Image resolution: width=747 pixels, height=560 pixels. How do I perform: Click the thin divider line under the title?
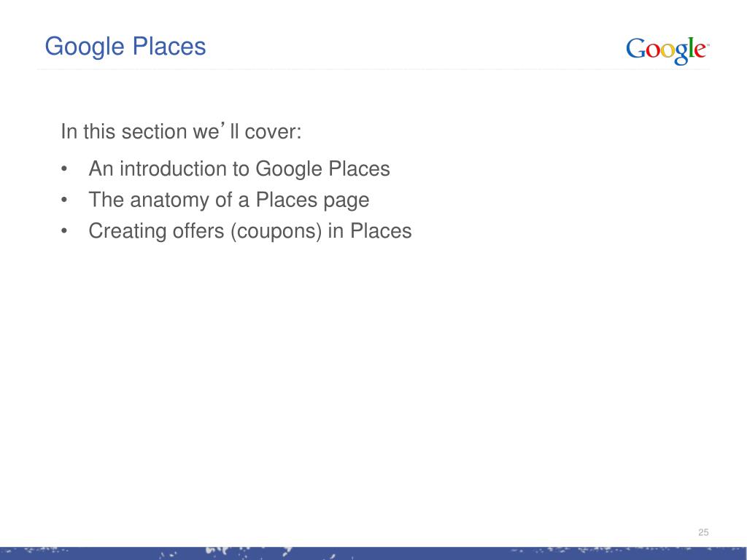(373, 69)
